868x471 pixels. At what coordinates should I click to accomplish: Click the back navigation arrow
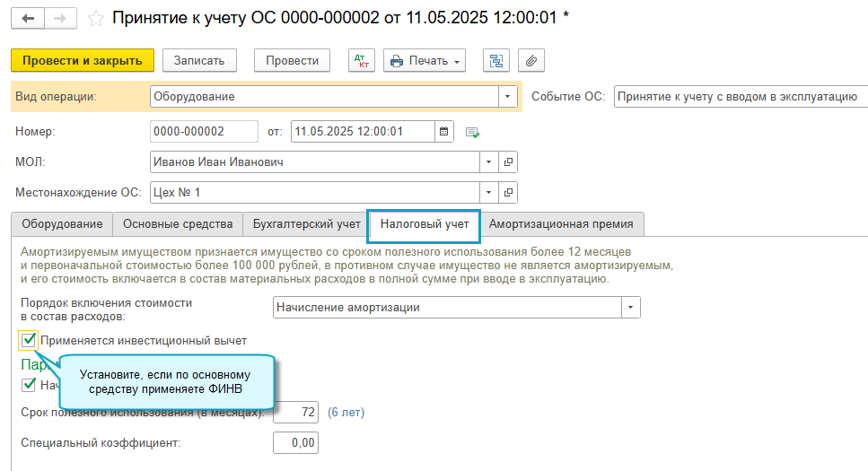(x=27, y=18)
